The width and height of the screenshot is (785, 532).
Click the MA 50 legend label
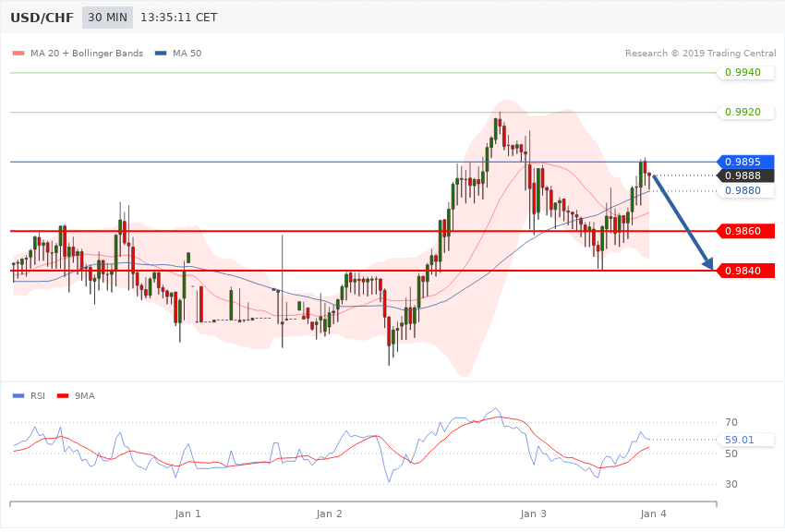(187, 53)
